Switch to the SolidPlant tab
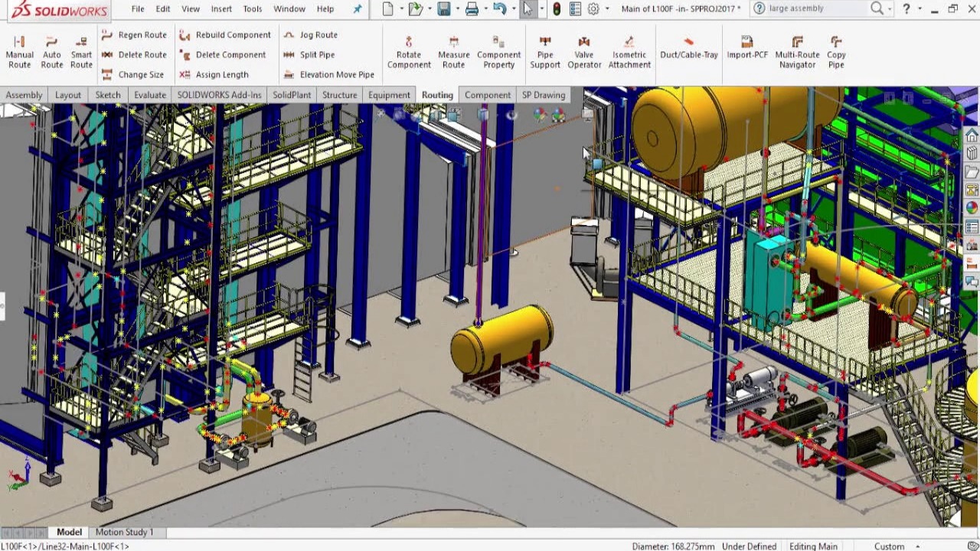The image size is (980, 551). [292, 95]
